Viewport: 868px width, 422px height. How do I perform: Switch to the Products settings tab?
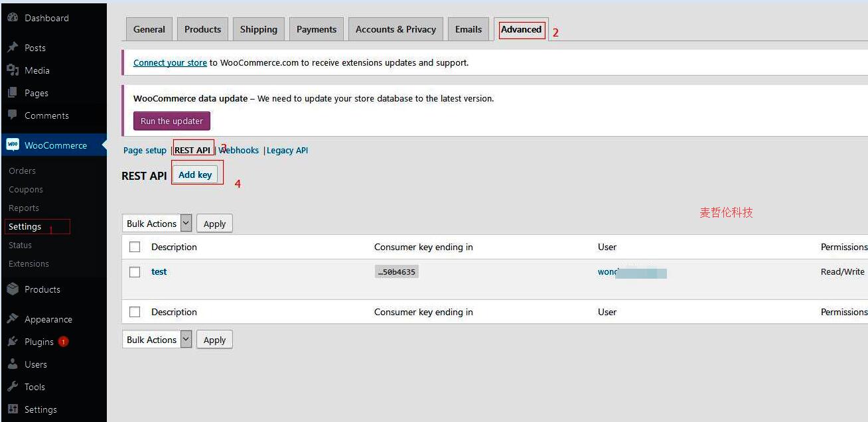click(x=202, y=29)
